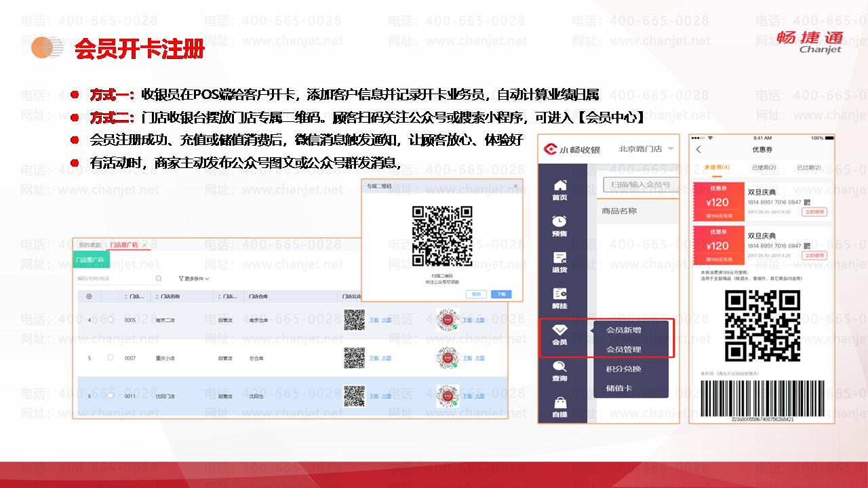The height and width of the screenshot is (488, 868).
Task: Close the 专属二维码 dialog
Action: [x=515, y=186]
